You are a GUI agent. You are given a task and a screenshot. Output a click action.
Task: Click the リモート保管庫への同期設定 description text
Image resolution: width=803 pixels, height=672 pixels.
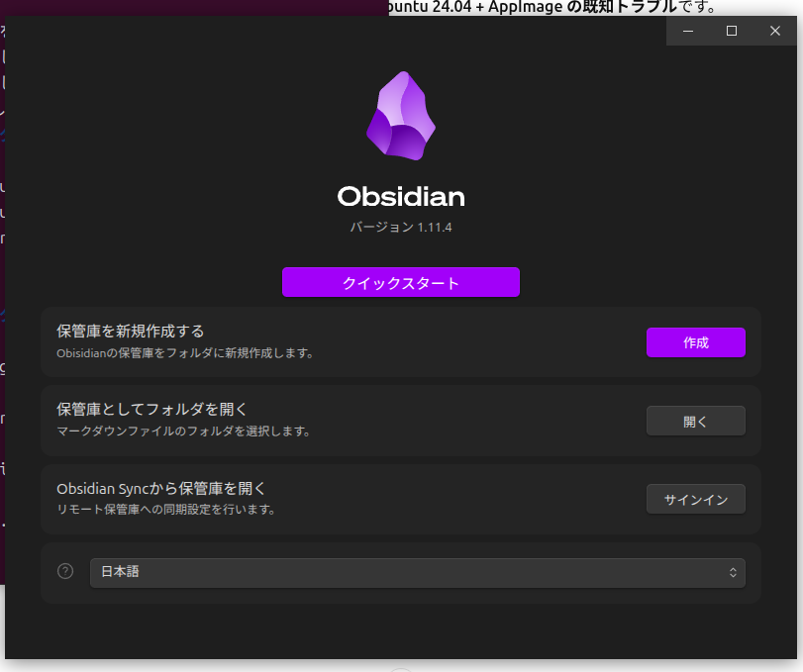[x=165, y=510]
